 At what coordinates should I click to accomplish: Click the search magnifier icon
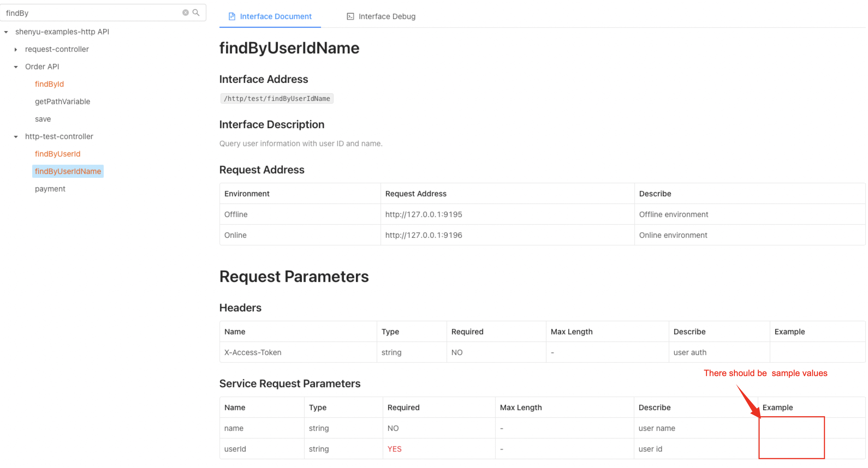[196, 13]
